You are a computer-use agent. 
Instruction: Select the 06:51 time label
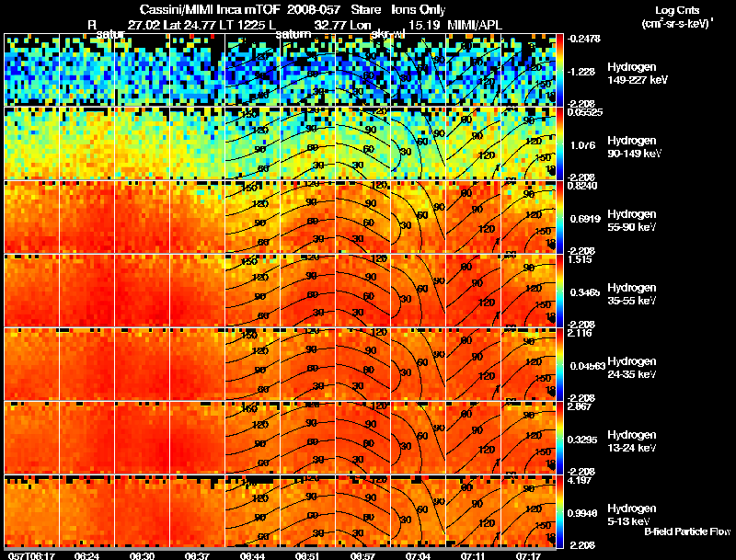307,555
